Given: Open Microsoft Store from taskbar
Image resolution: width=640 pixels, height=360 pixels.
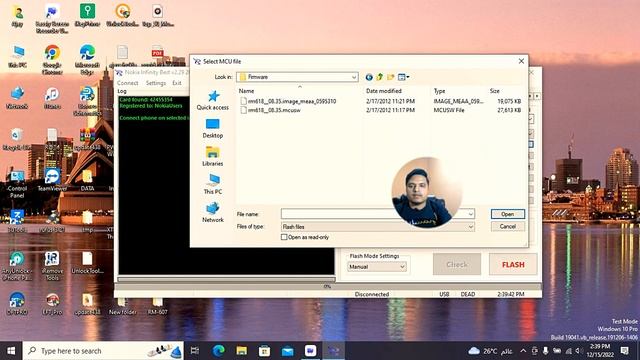Looking at the screenshot, I should click(264, 351).
